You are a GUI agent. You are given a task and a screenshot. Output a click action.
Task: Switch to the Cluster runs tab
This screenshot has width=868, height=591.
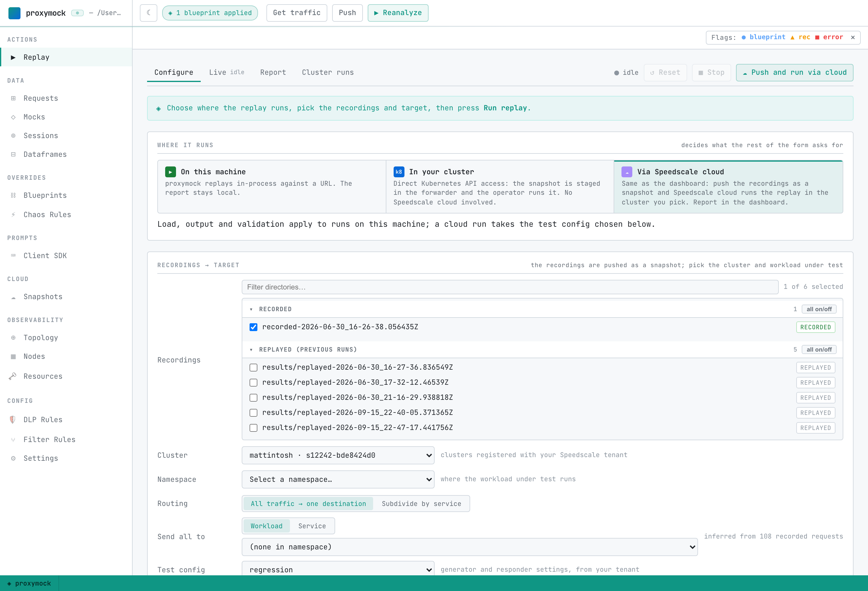328,72
